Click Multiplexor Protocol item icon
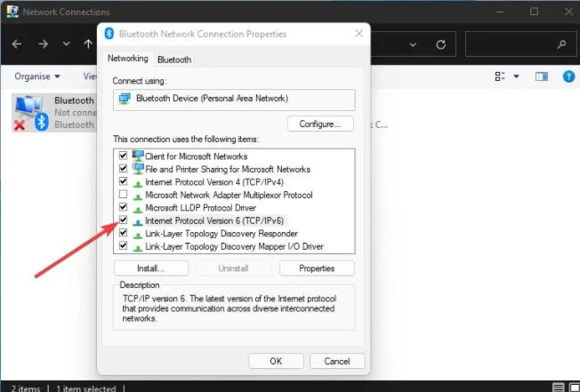 coord(138,196)
